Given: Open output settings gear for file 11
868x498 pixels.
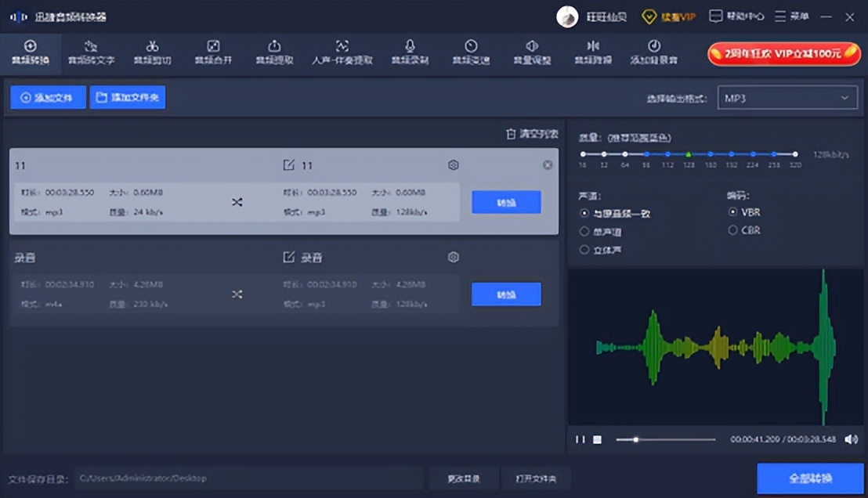Looking at the screenshot, I should point(453,165).
